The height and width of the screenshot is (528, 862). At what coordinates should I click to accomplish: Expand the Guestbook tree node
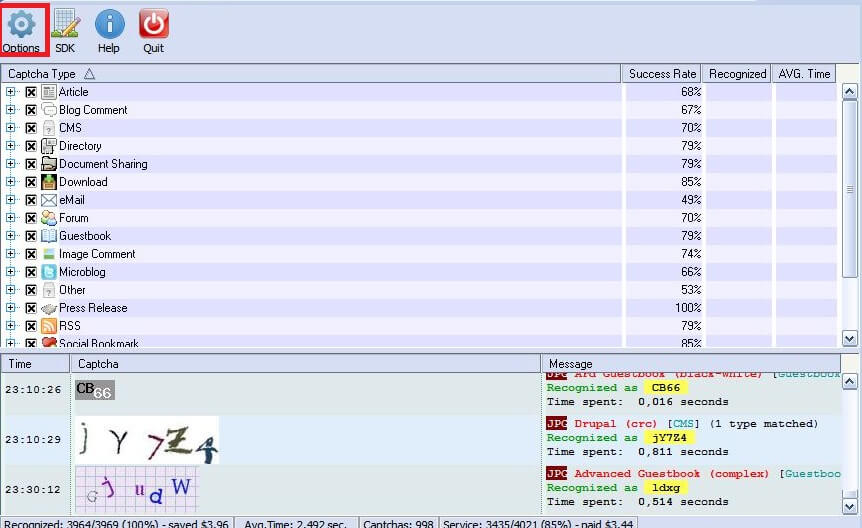pyautogui.click(x=11, y=236)
